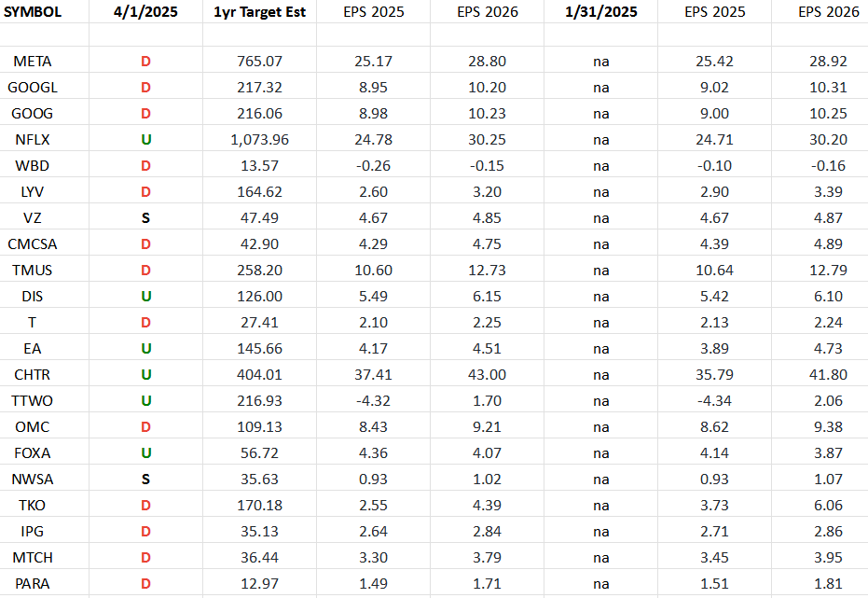868x598 pixels.
Task: Select IPG target value 35.13
Action: [259, 531]
